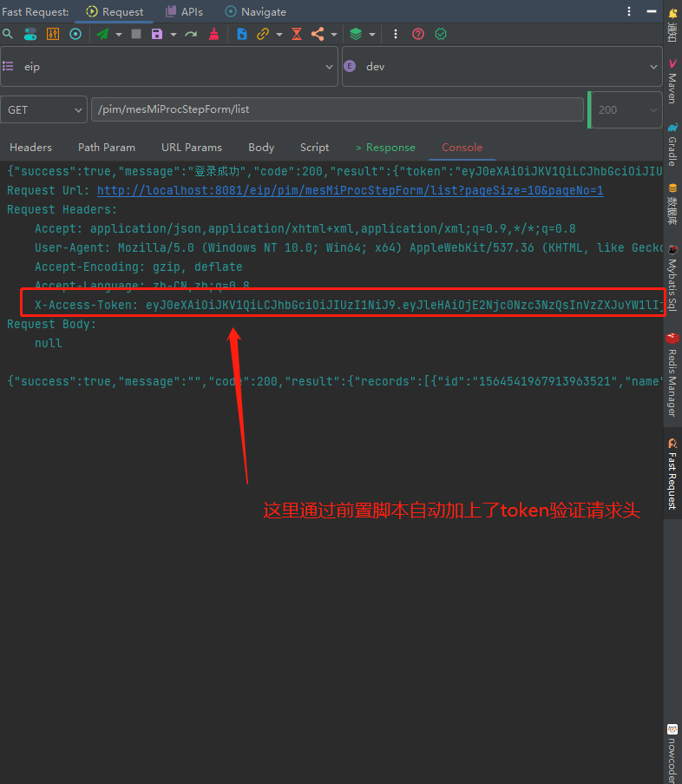This screenshot has width=682, height=784.
Task: Click the Fast Request sidebar button
Action: coord(672,474)
